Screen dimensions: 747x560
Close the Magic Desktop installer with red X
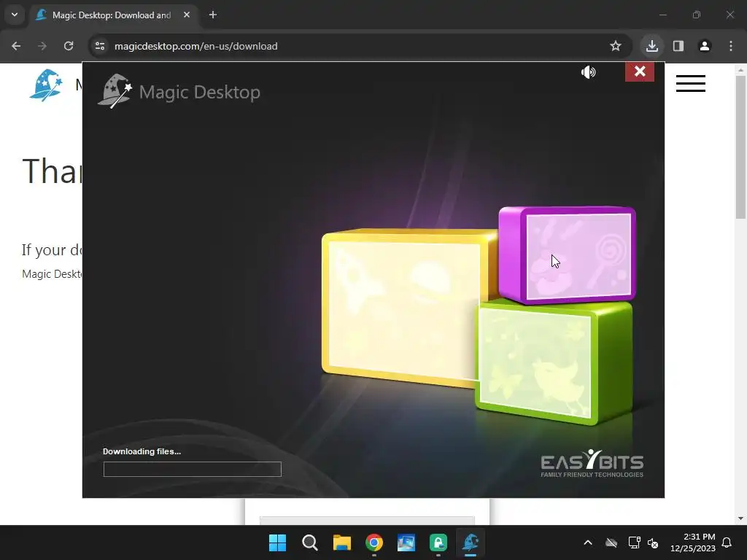[639, 72]
